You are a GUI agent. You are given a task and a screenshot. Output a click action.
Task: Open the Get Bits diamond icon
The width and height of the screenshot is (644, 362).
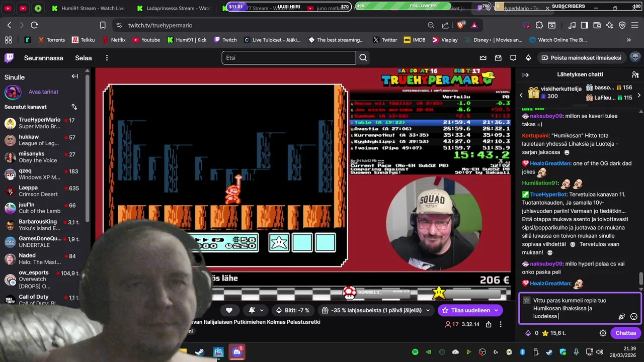pos(528,58)
